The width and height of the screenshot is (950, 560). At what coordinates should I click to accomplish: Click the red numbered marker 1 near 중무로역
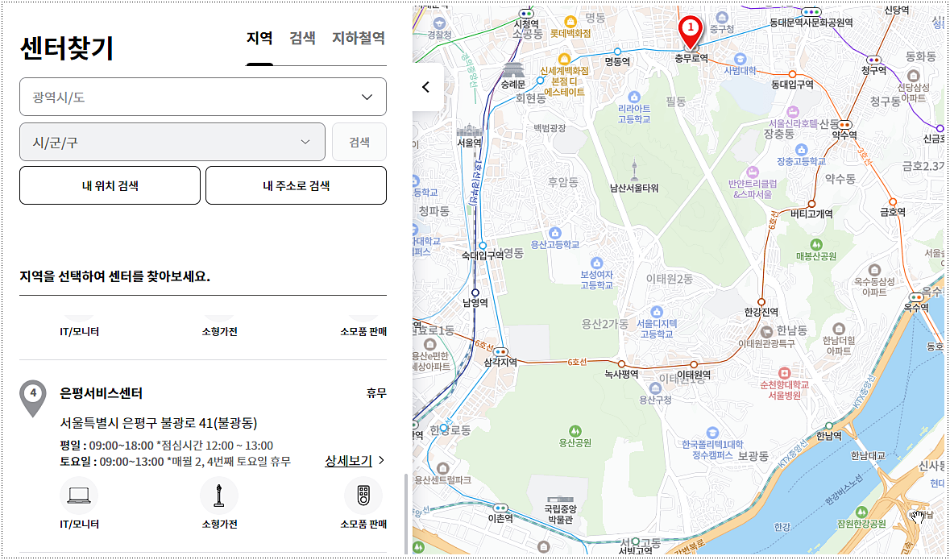691,29
